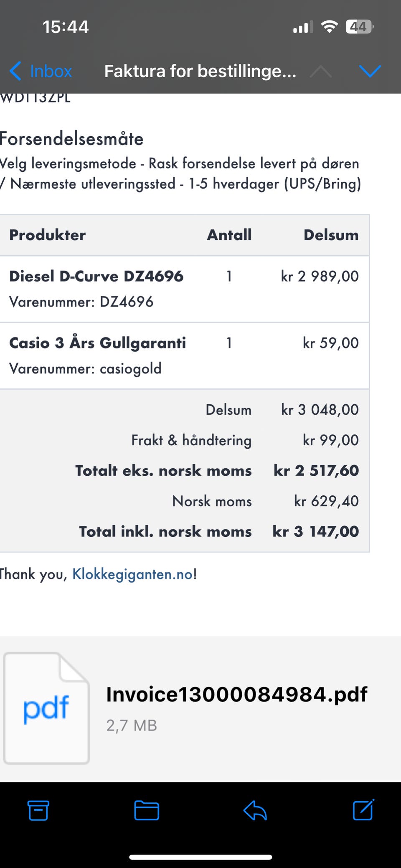Image resolution: width=401 pixels, height=868 pixels.
Task: Go to previous message with up chevron
Action: 321,71
